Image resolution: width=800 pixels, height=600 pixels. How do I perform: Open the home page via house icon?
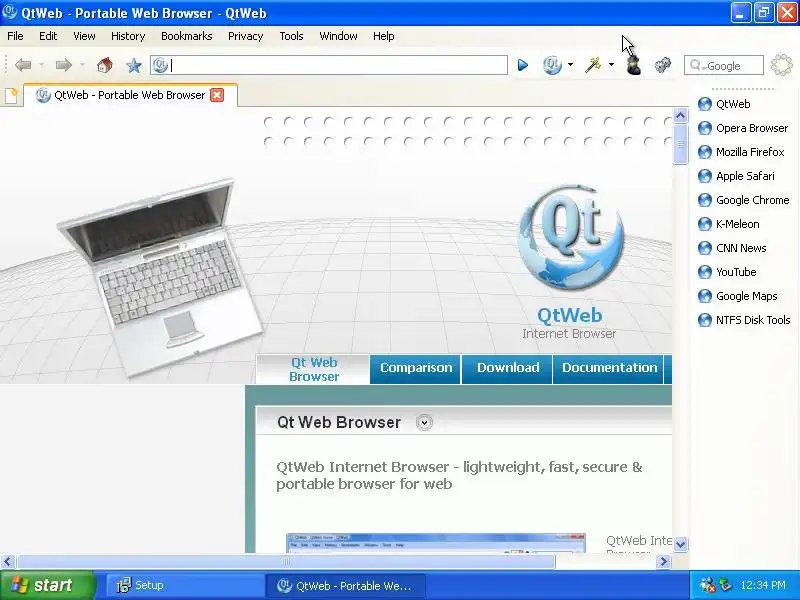(x=105, y=65)
